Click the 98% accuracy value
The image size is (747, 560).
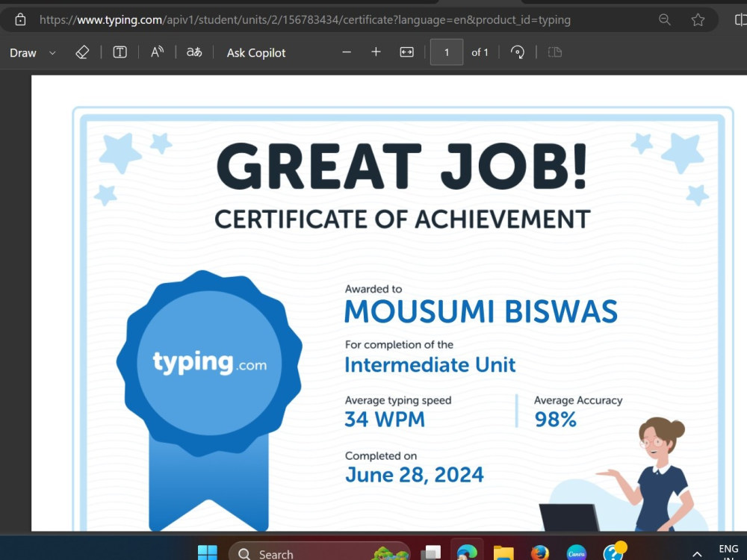[555, 420]
